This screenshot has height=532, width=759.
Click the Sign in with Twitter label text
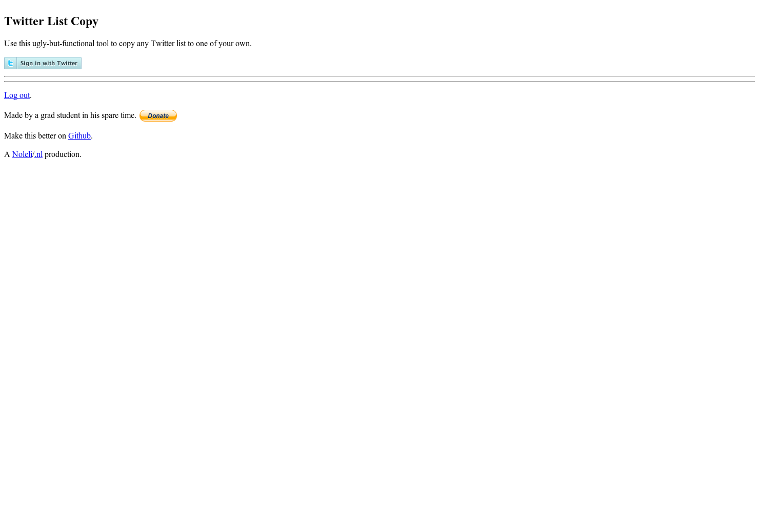(49, 63)
